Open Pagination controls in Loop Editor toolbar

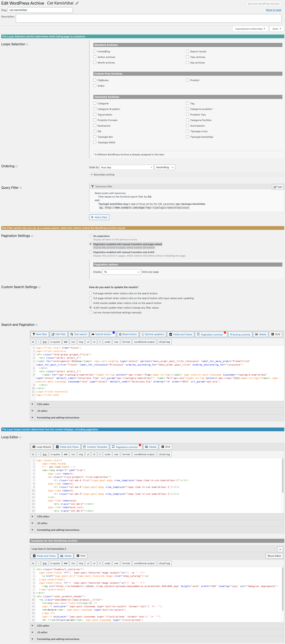tap(126, 447)
